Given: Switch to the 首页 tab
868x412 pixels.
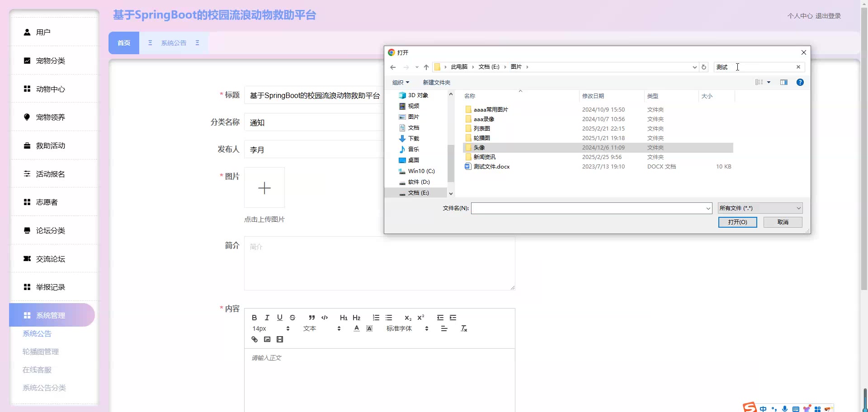Looking at the screenshot, I should pyautogui.click(x=124, y=43).
